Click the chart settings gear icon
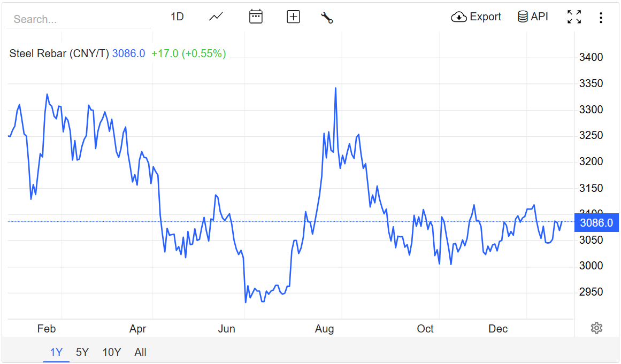 pyautogui.click(x=596, y=328)
